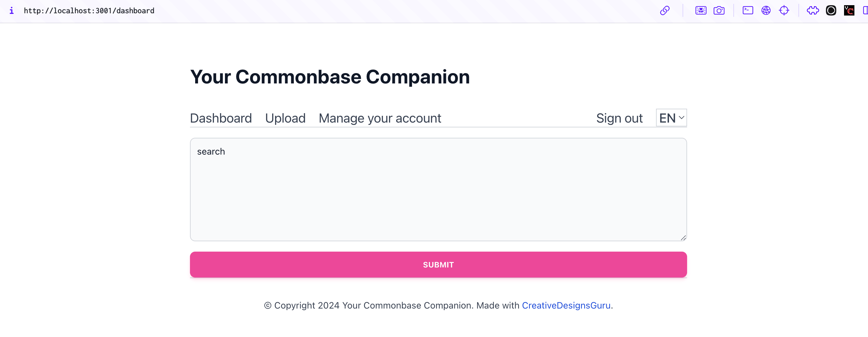Open the EN language dropdown
The image size is (868, 337).
tap(671, 118)
